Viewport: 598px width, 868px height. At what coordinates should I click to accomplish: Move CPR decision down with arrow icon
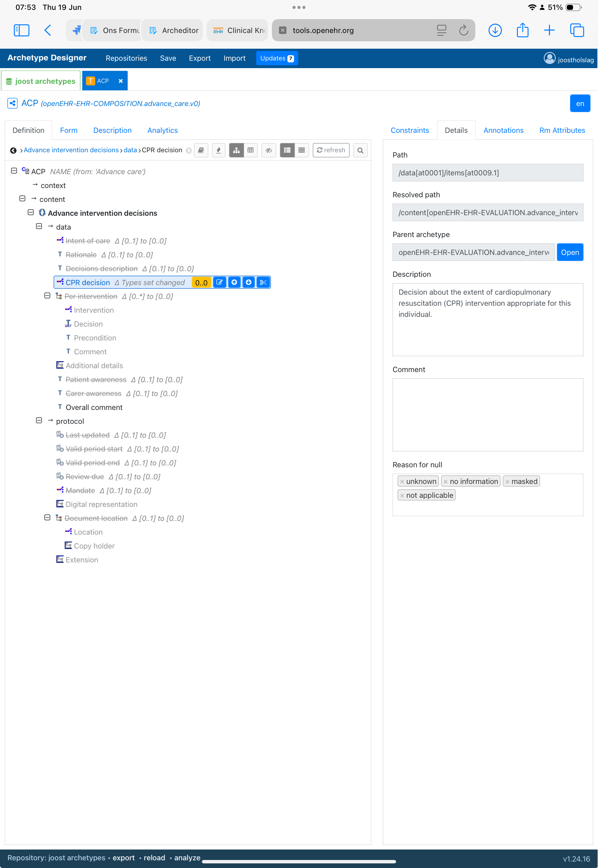[x=248, y=282]
